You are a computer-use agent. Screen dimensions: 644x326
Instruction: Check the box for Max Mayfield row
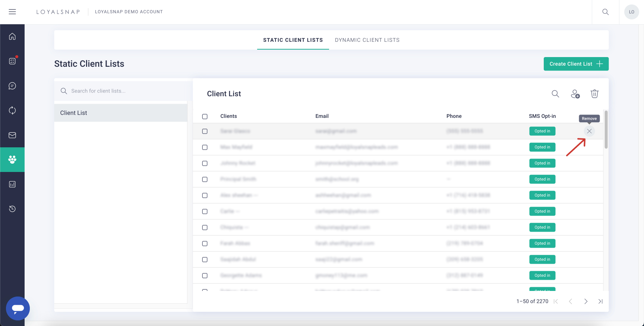205,147
